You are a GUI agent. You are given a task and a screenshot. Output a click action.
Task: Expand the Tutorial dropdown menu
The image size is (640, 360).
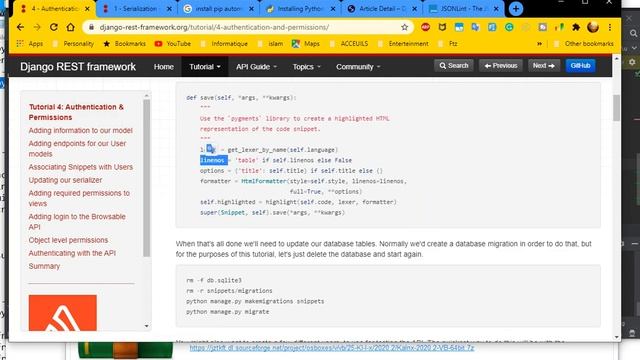[204, 67]
